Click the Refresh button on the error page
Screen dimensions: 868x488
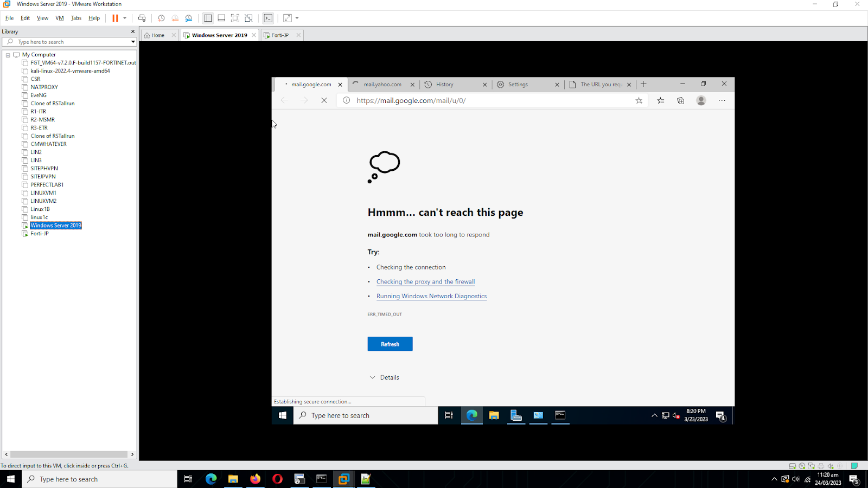pos(390,344)
